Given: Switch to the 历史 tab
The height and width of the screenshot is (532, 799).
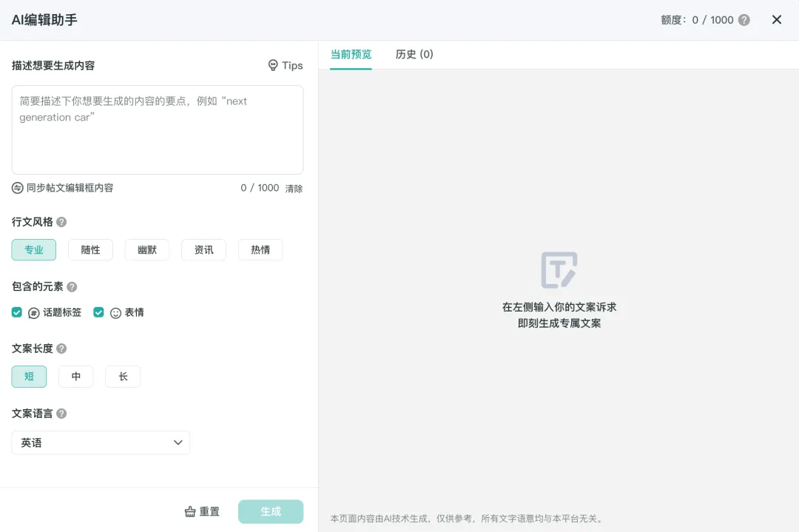Looking at the screenshot, I should coord(414,54).
